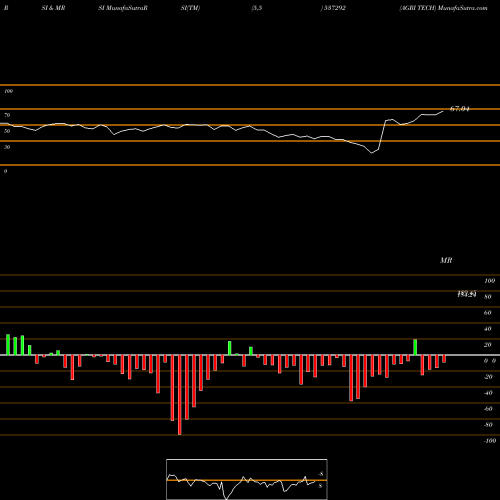Click the MR right axis label 60
Image resolution: width=500 pixels, height=500 pixels.
tap(488, 313)
